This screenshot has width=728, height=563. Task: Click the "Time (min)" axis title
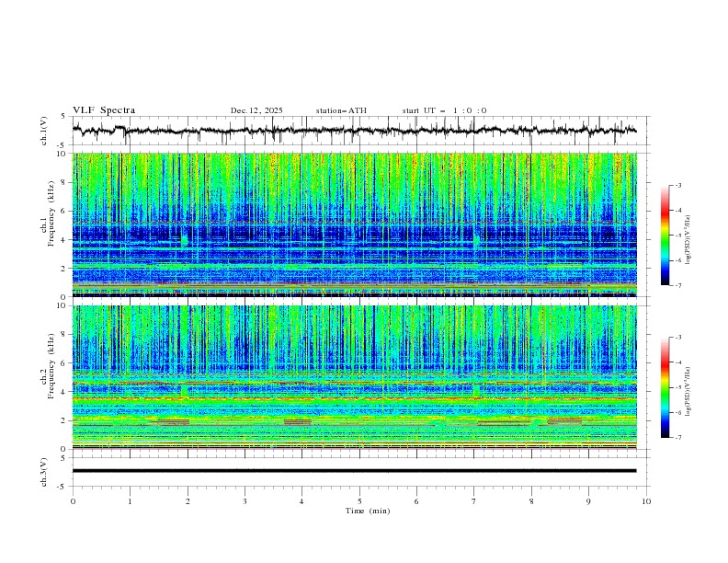(368, 511)
